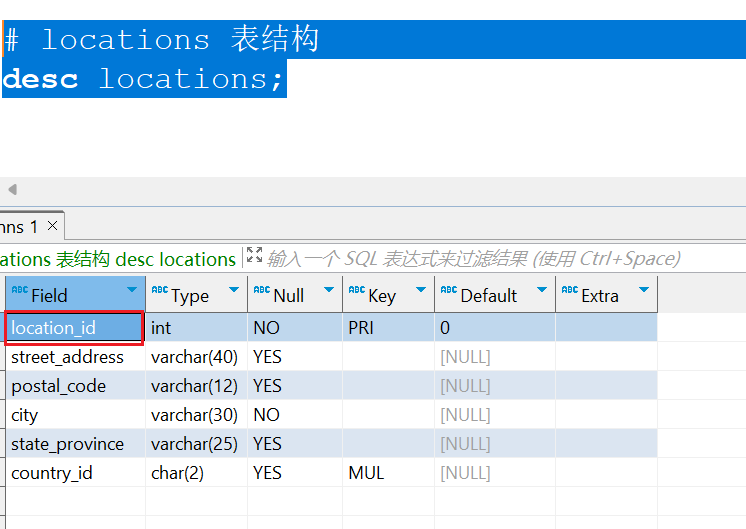This screenshot has width=746, height=529.
Task: Click the left scroll arrow under the editor
Action: click(12, 189)
